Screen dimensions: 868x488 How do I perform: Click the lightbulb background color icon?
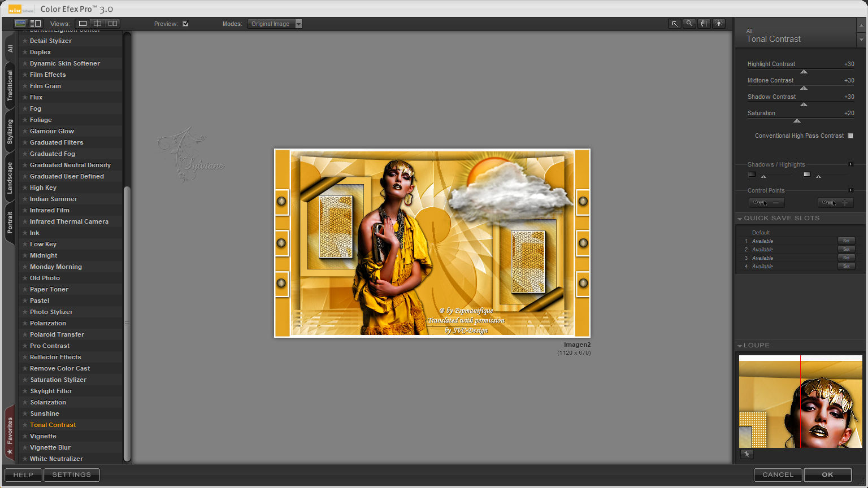tap(718, 24)
